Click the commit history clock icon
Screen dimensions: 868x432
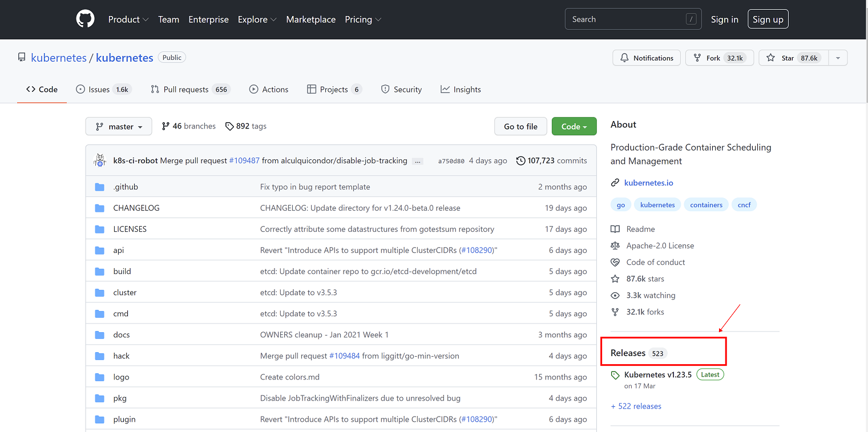520,161
